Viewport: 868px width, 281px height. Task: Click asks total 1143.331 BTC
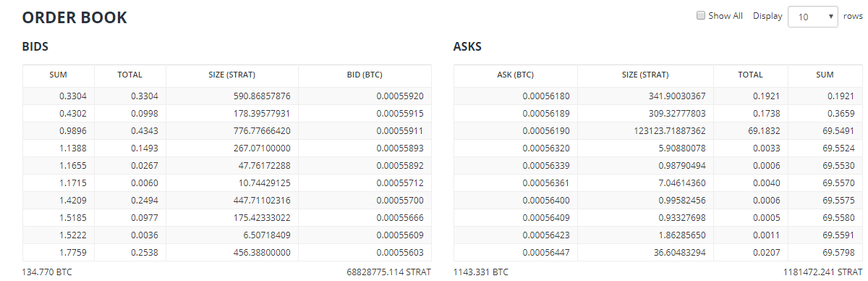[x=481, y=272]
